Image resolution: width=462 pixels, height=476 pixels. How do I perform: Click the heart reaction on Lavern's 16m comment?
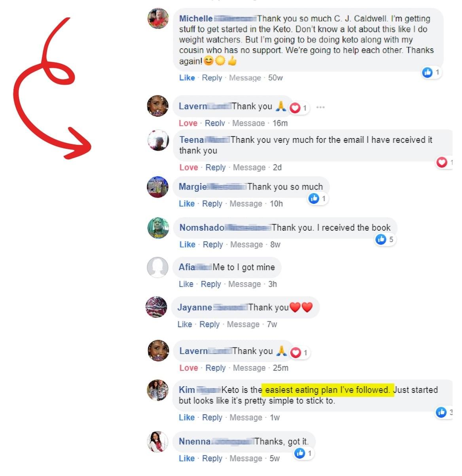pyautogui.click(x=295, y=108)
